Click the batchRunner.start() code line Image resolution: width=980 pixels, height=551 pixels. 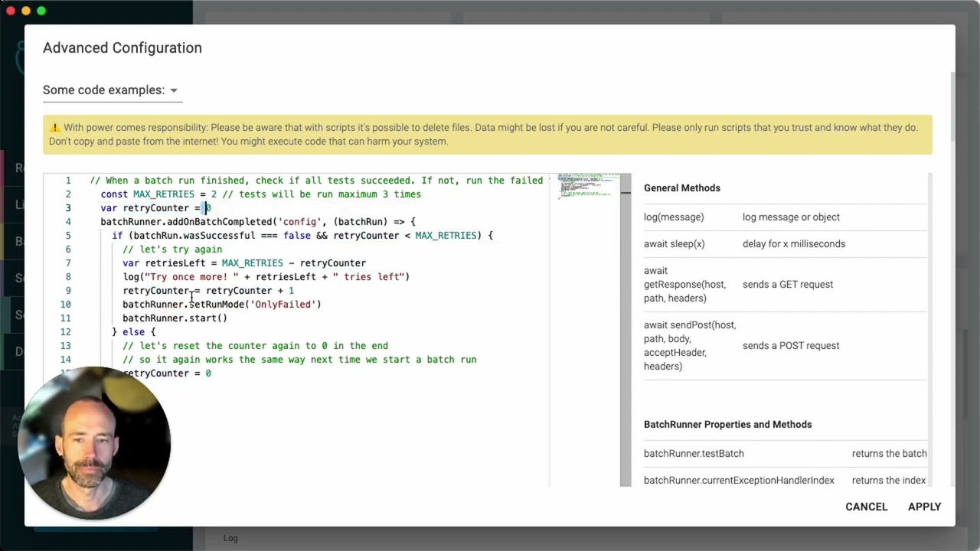tap(175, 318)
